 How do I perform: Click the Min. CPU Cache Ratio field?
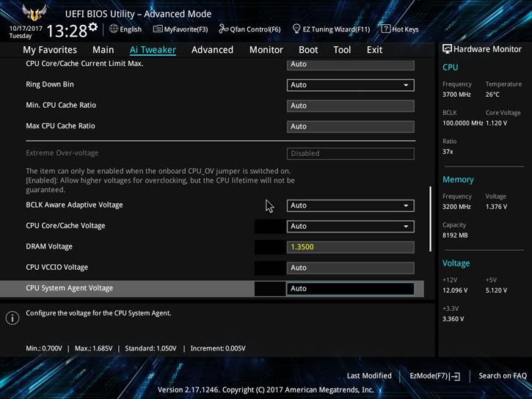tap(350, 106)
